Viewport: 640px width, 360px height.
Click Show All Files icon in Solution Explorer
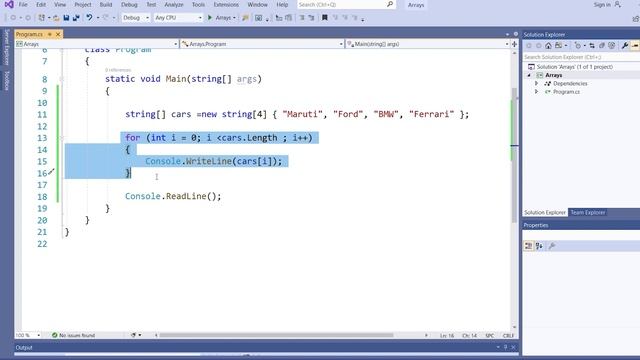[x=611, y=46]
